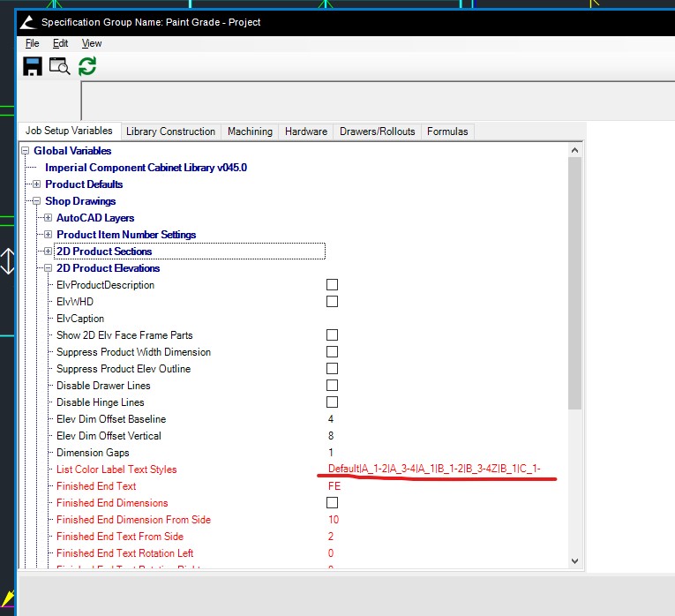Switch to the Machining tab
The image size is (675, 616).
[250, 131]
